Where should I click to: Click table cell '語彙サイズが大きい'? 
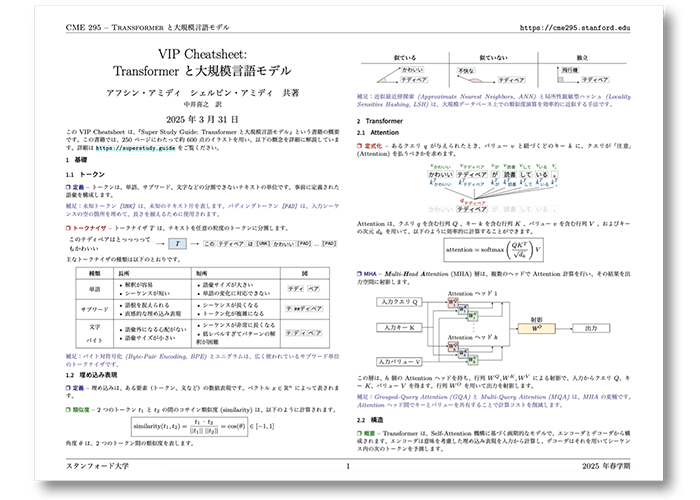tap(228, 285)
